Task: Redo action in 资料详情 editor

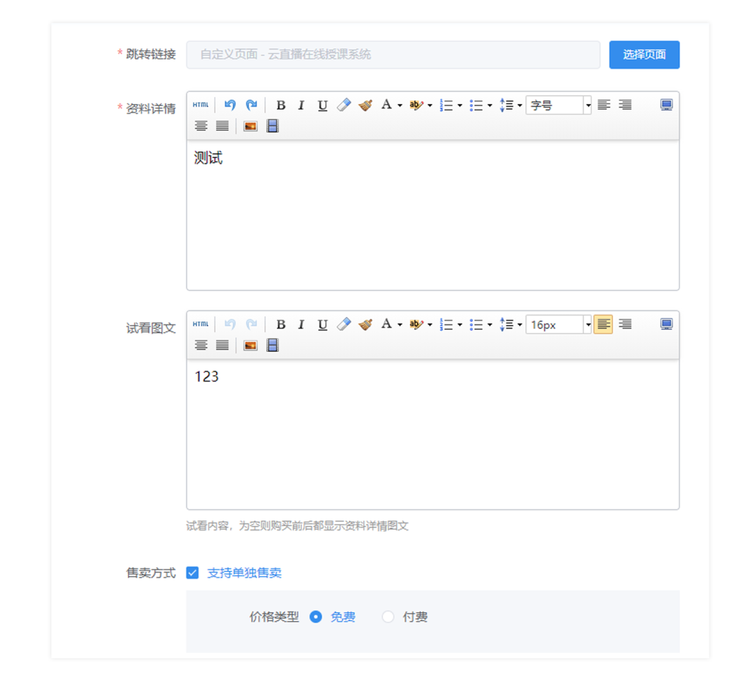Action: (252, 105)
